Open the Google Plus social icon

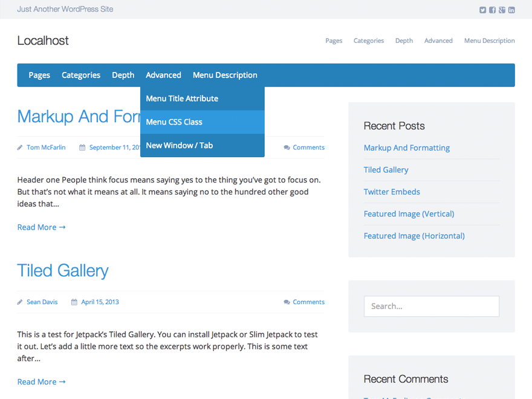point(502,10)
